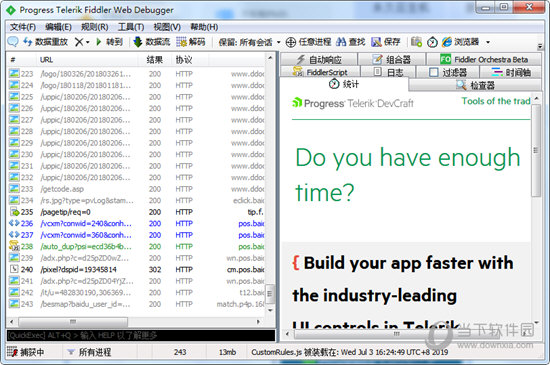Switch to the 统计 statistics tab

point(344,84)
